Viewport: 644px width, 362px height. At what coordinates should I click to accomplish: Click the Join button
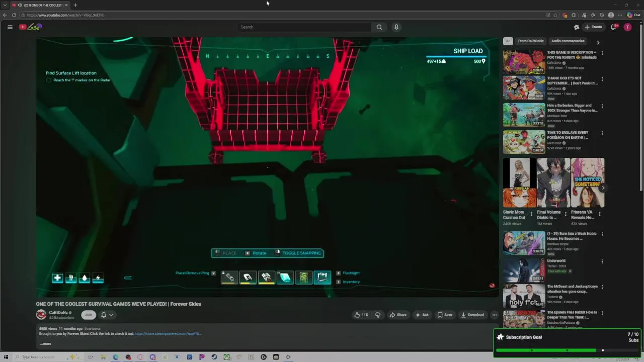coord(89,315)
